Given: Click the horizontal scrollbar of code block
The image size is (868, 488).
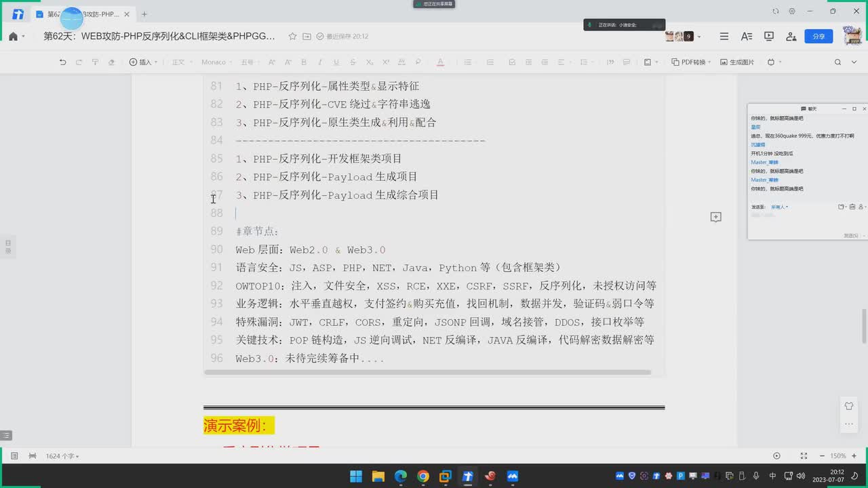Looking at the screenshot, I should [x=427, y=372].
